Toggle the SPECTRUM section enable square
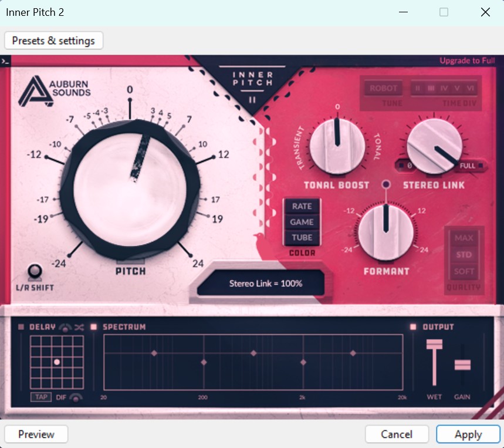Screen dimensions: 504x448 [93, 327]
